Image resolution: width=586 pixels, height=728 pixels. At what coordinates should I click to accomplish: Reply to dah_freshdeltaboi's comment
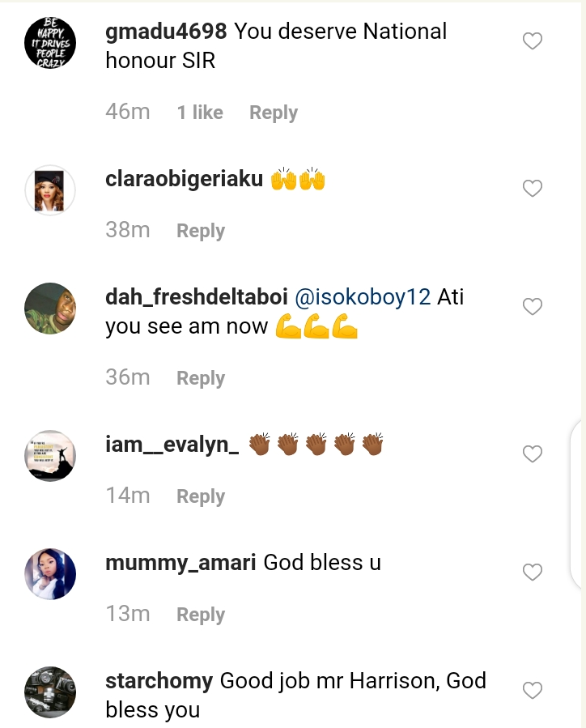point(200,378)
